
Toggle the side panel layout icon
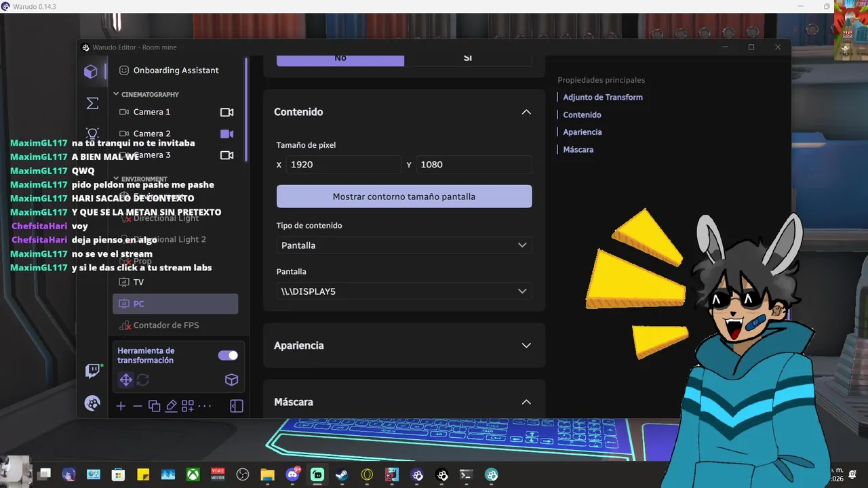[x=237, y=406]
